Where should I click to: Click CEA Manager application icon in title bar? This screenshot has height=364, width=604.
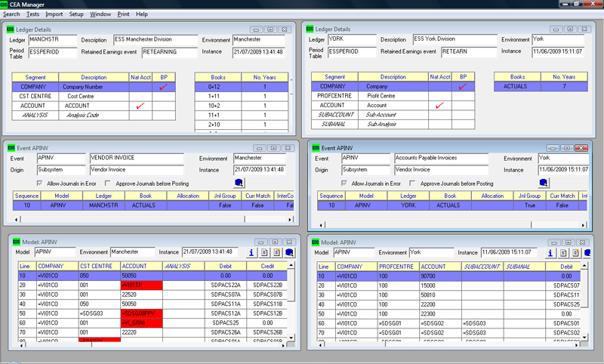click(5, 5)
